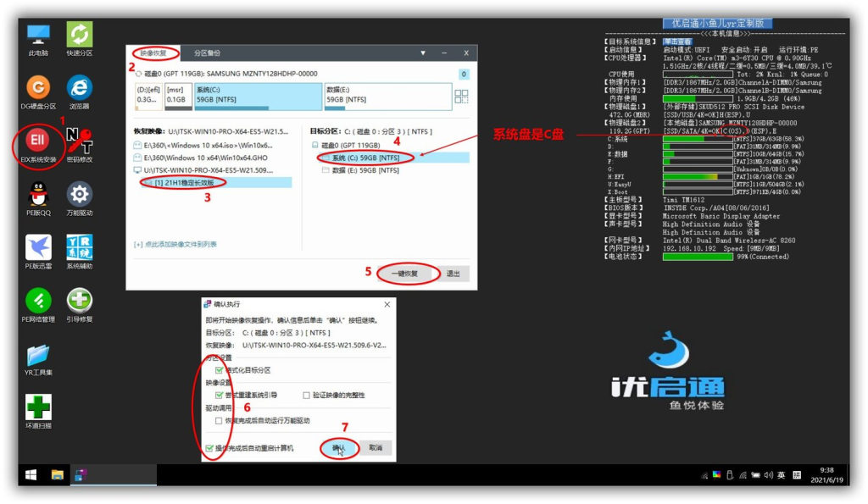The height and width of the screenshot is (504, 868).
Task: Open the 万能驱动 gear icon
Action: (79, 198)
